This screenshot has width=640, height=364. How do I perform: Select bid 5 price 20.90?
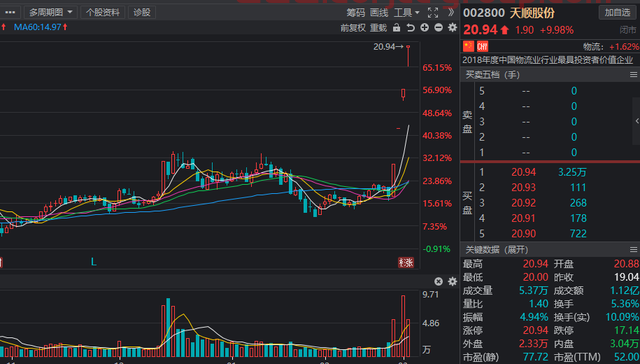pos(523,233)
